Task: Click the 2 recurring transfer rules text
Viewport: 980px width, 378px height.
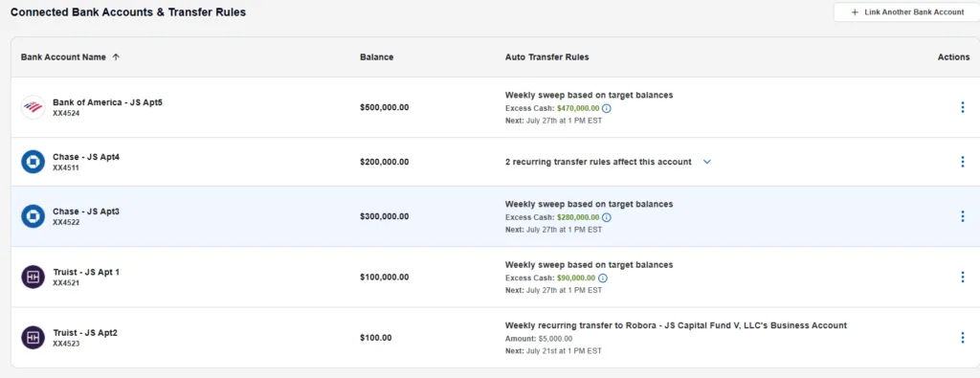Action: pos(598,162)
